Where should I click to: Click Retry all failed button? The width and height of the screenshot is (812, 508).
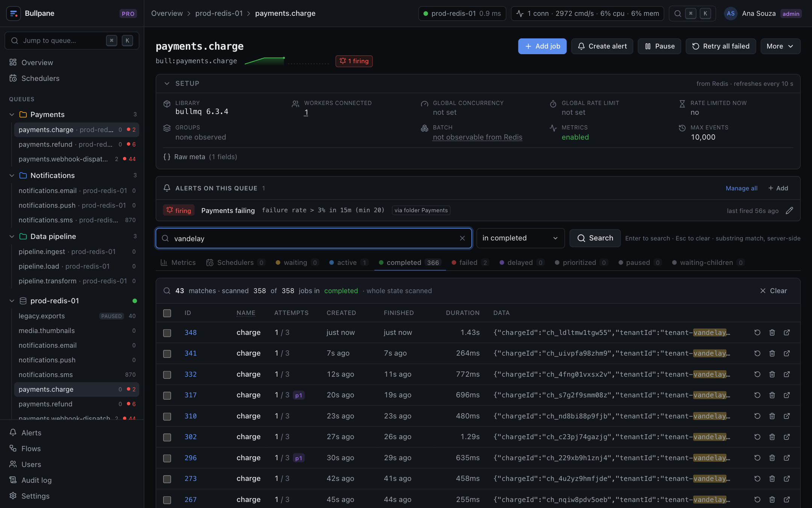[721, 46]
